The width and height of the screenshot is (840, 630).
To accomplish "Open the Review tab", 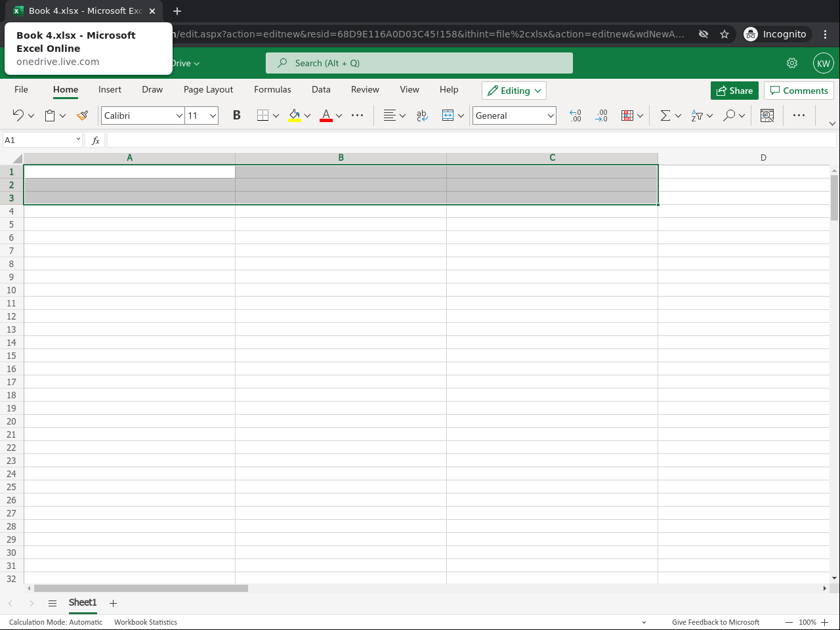I will 365,90.
